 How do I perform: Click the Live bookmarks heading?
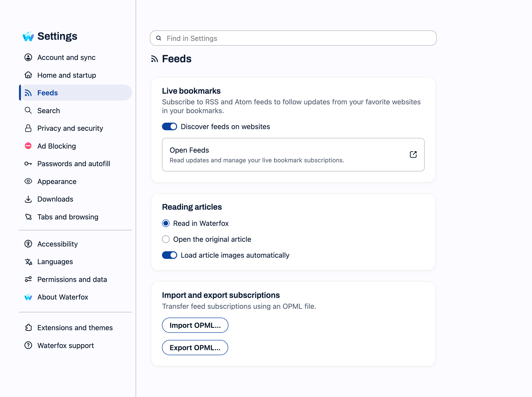pos(191,91)
